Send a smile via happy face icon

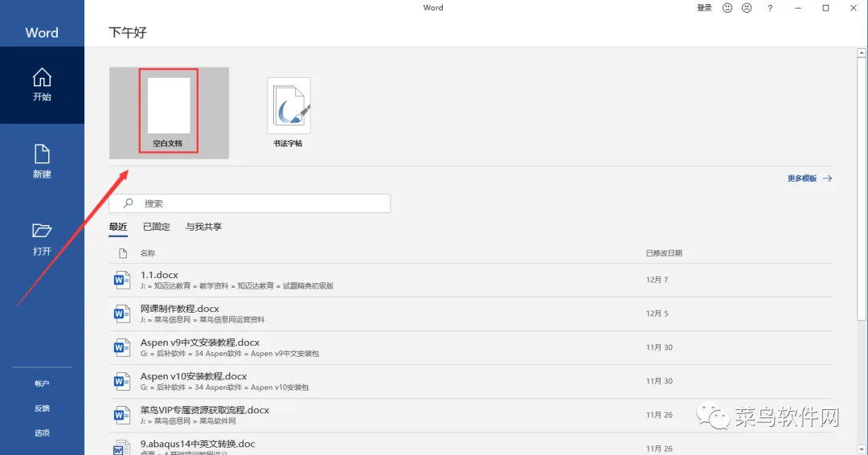[727, 8]
